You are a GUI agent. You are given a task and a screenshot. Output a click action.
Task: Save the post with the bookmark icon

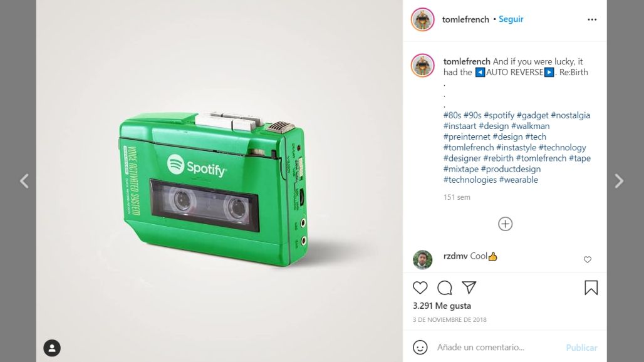591,287
